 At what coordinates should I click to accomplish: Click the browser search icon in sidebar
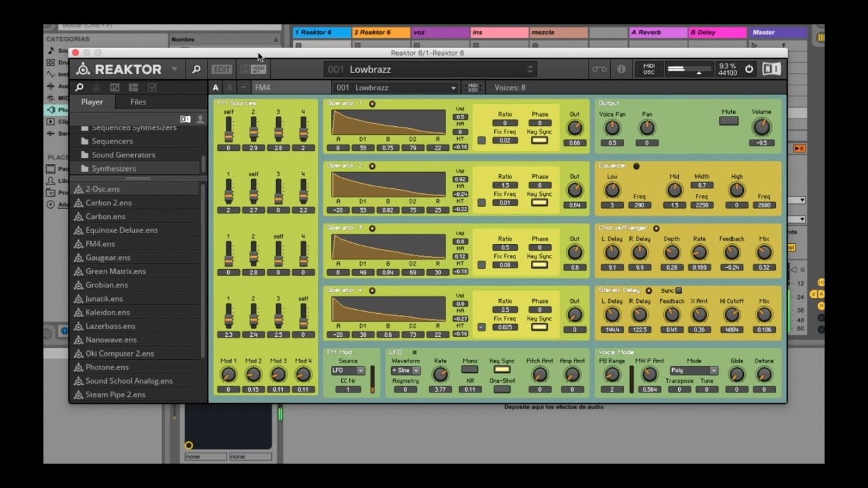coord(79,87)
